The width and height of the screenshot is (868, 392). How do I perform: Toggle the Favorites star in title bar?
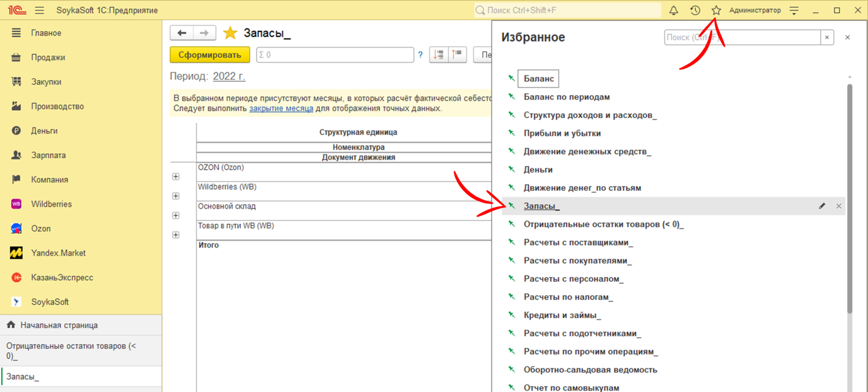(x=716, y=10)
